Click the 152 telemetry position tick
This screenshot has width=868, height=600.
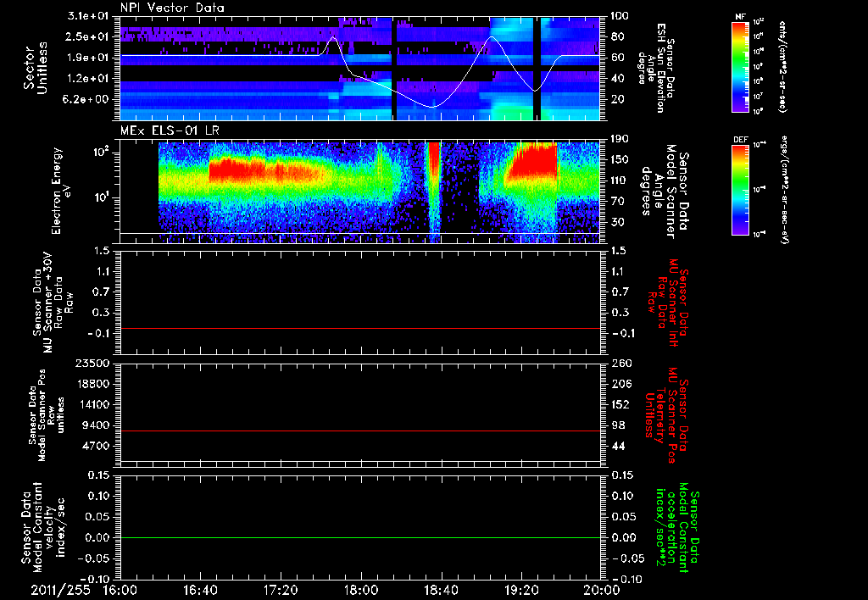620,404
